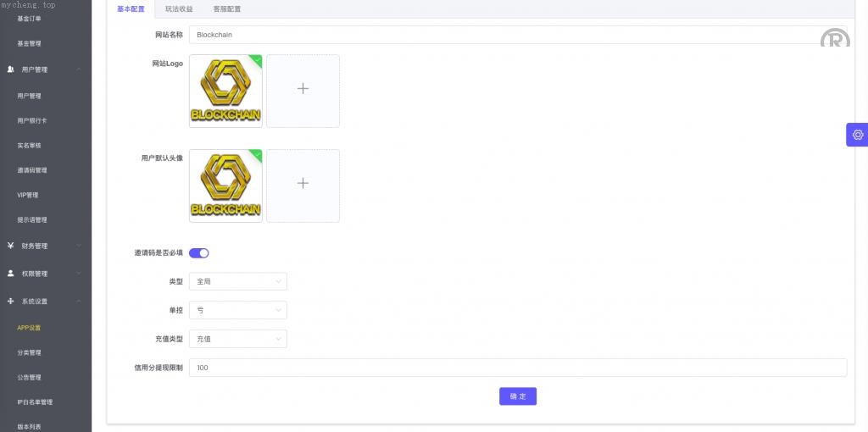Click the 系统设置 icon in sidebar
The image size is (868, 432).
[10, 302]
